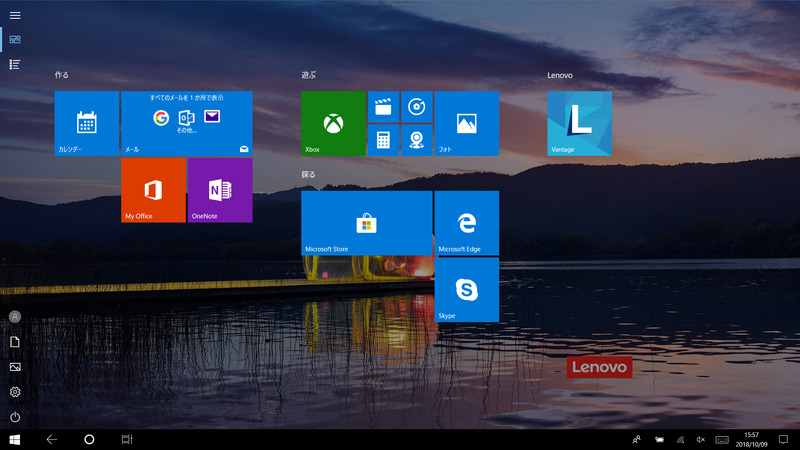Open the Photos tile
This screenshot has width=800, height=450.
[x=467, y=123]
